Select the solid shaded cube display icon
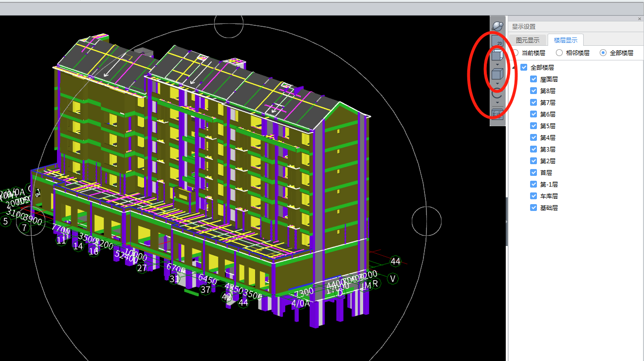Screen dimensions: 644x361 (x=497, y=75)
